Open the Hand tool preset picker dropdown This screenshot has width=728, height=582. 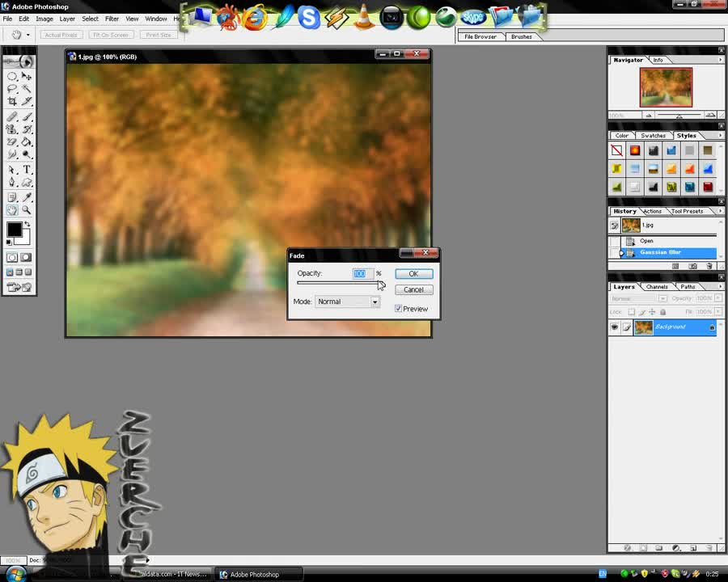[28, 35]
